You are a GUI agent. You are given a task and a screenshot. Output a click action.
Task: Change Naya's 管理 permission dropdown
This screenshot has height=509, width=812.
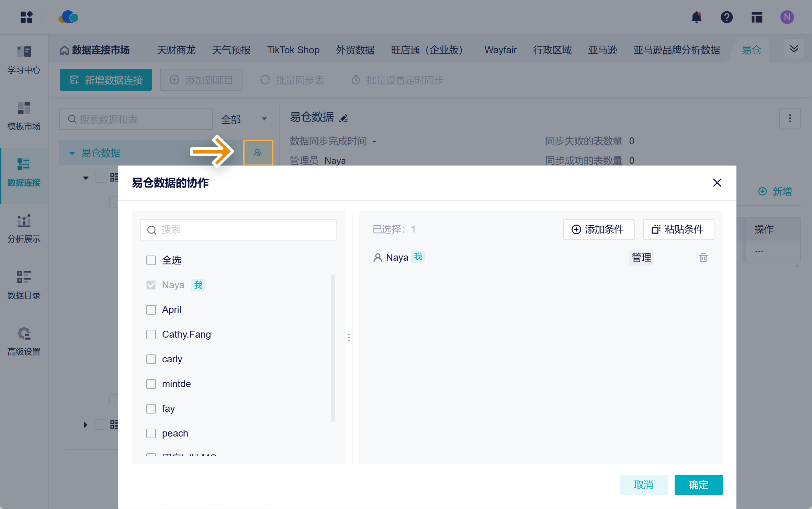[x=641, y=257]
